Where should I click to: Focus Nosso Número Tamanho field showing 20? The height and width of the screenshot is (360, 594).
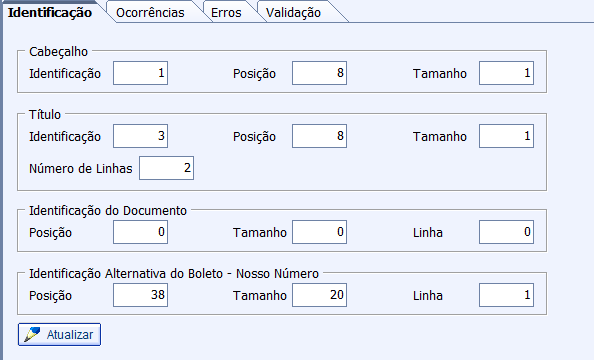[x=319, y=295]
